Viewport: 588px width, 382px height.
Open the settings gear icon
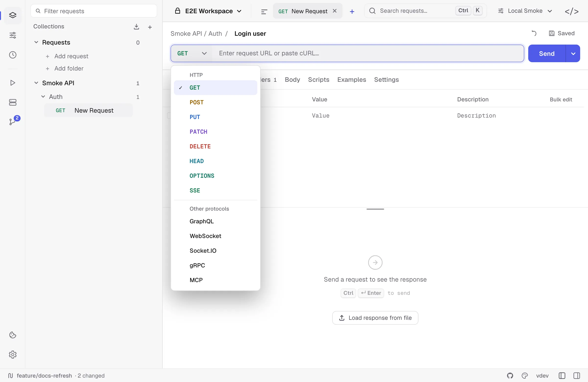pyautogui.click(x=12, y=354)
